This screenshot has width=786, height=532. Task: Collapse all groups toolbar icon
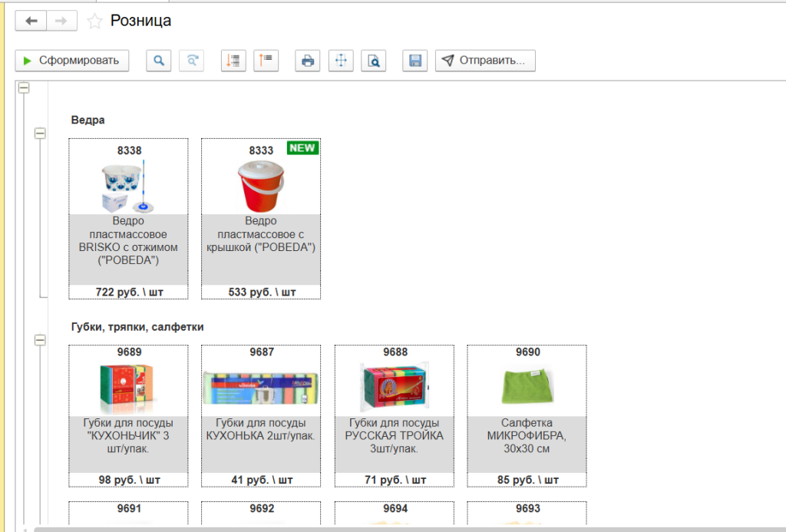pos(266,61)
